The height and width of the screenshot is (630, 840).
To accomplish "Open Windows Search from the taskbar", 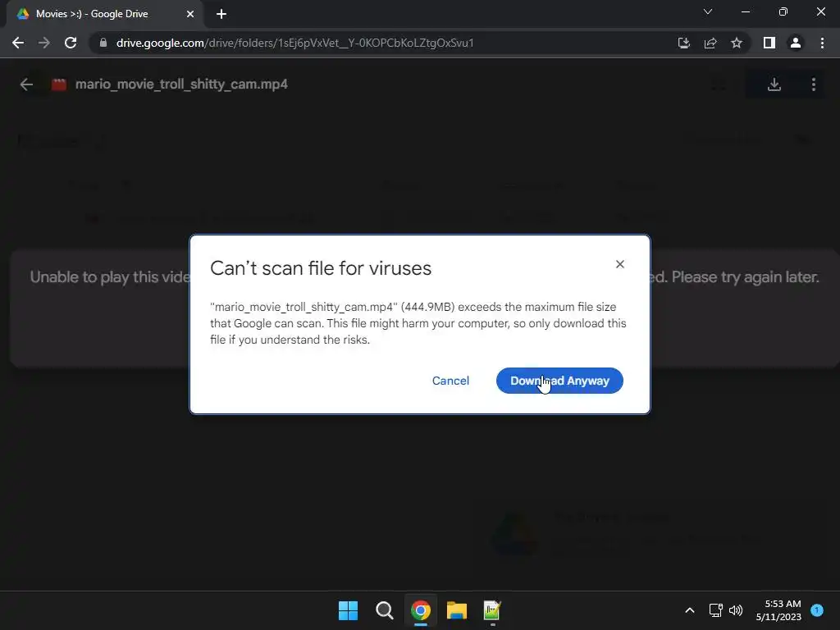I will point(384,610).
